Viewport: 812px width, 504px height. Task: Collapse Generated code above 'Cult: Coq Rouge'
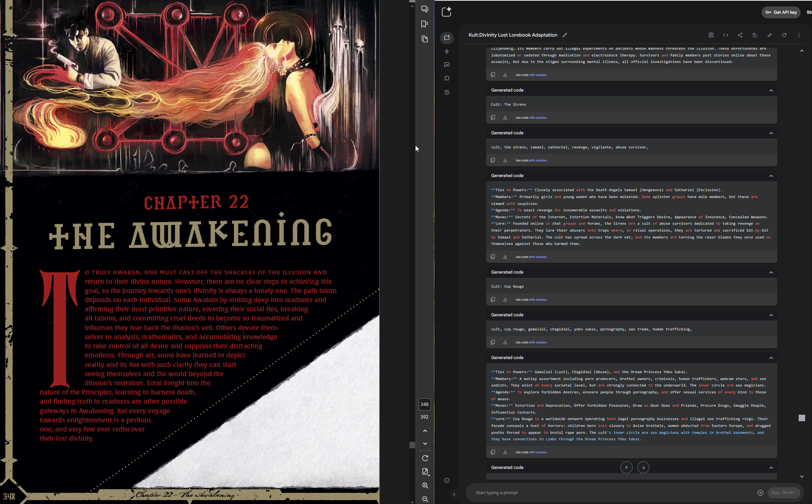[771, 272]
